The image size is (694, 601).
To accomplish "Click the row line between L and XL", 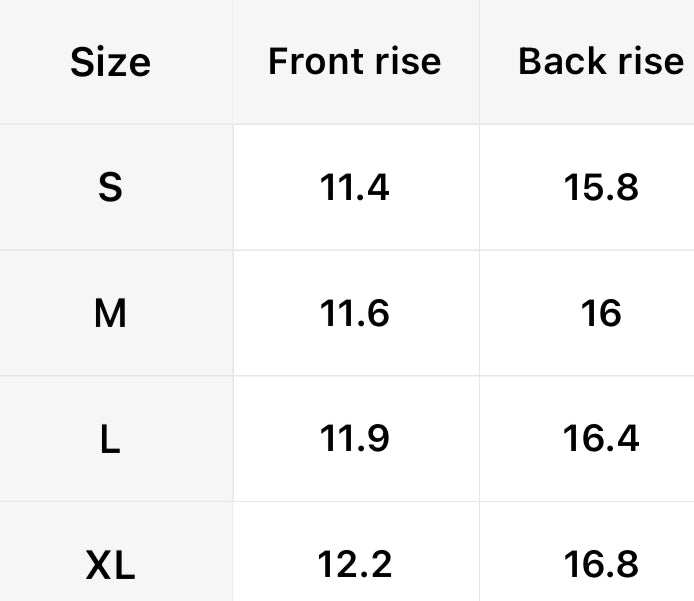I will (110, 502).
